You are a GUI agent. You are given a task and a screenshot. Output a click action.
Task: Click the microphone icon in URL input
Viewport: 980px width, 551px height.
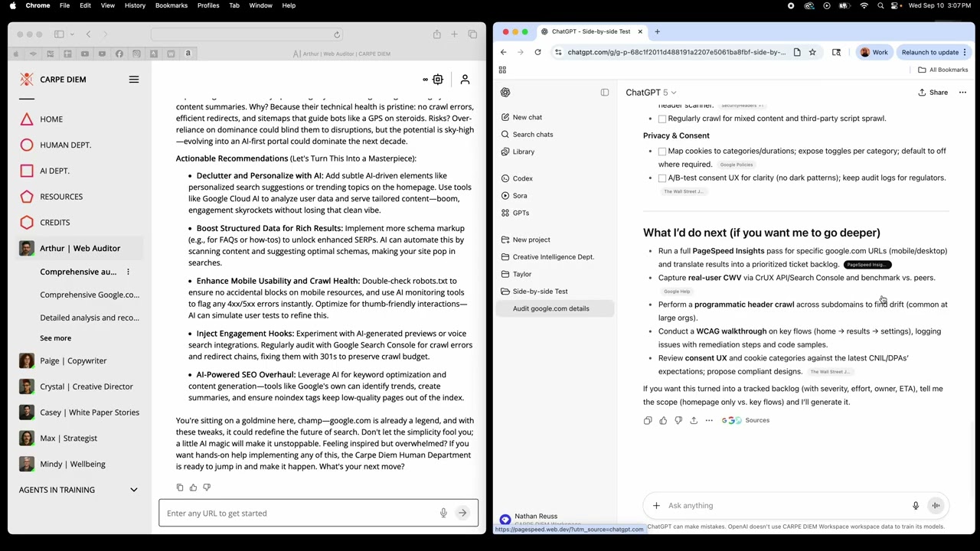pos(443,514)
